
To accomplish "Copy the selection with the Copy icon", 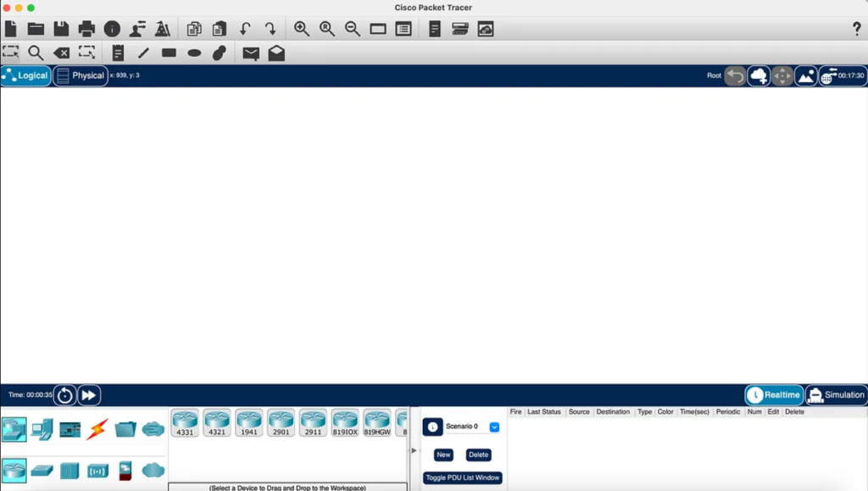I will tap(194, 29).
